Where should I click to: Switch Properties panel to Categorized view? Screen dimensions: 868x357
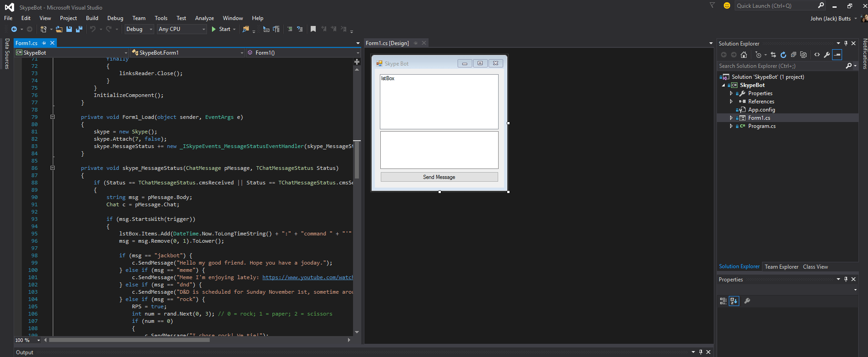[x=723, y=301]
